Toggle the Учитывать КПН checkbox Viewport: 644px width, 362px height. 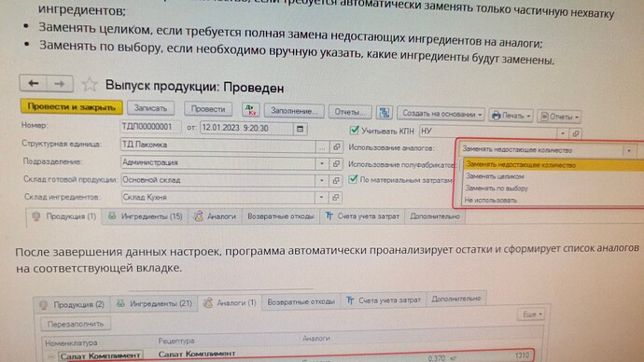[354, 130]
